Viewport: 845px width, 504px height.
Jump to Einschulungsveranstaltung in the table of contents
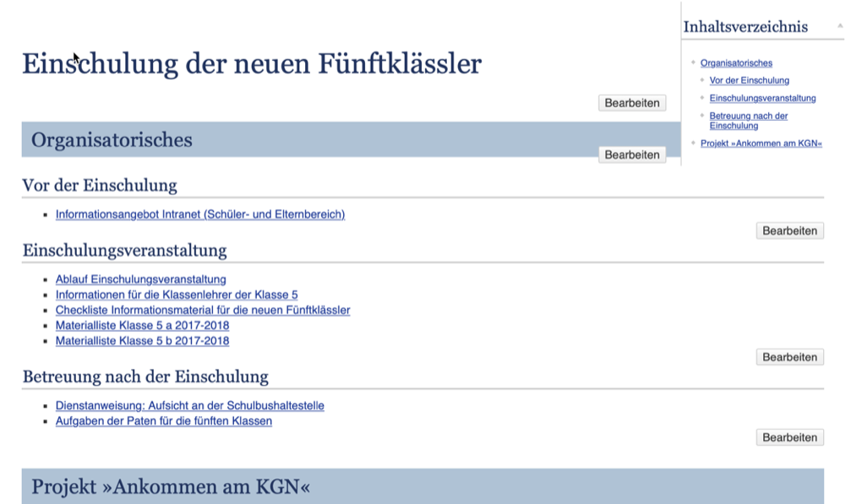point(762,98)
